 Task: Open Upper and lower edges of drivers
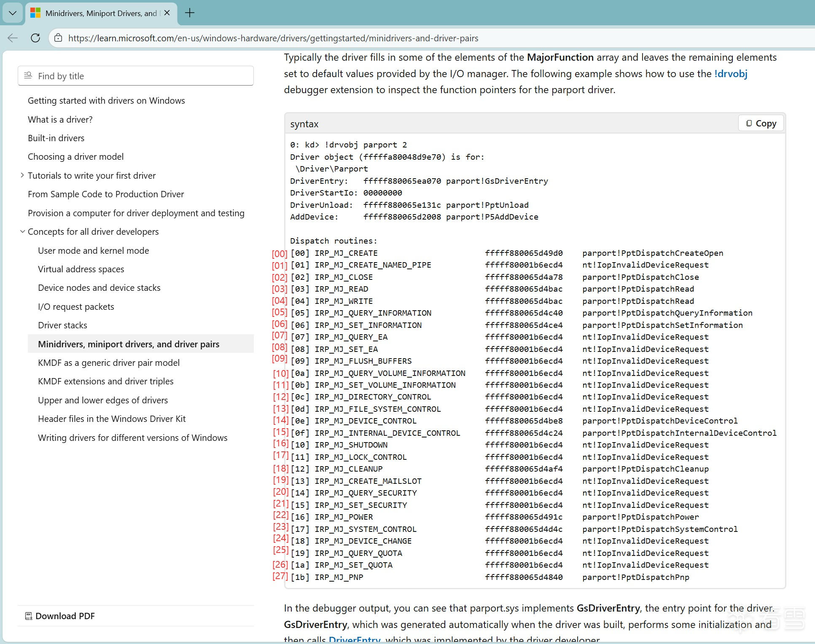[x=103, y=400]
